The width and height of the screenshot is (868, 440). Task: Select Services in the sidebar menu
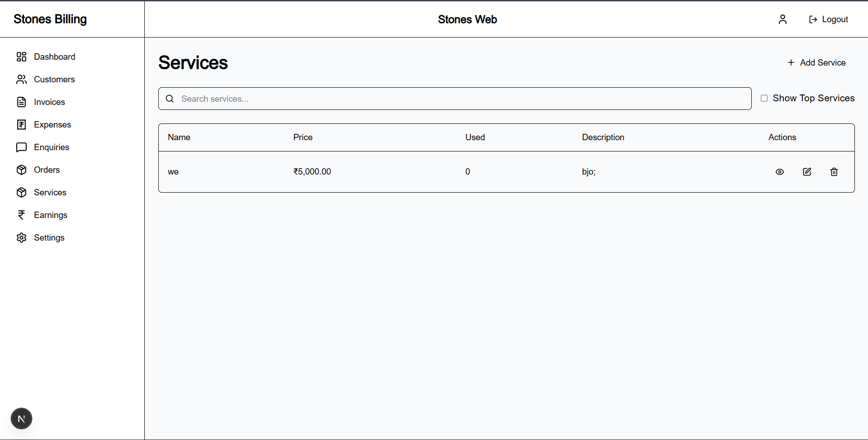[50, 192]
